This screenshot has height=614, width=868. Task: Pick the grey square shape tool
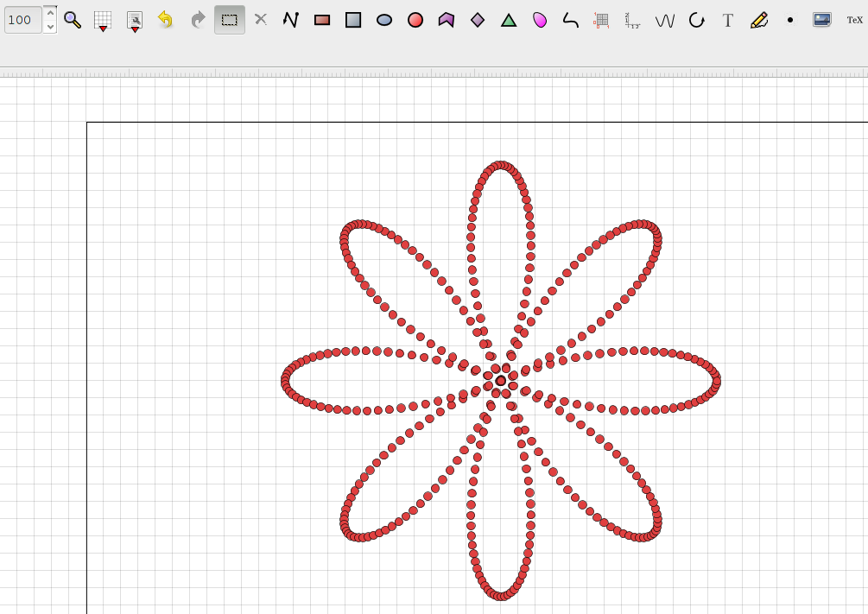353,20
